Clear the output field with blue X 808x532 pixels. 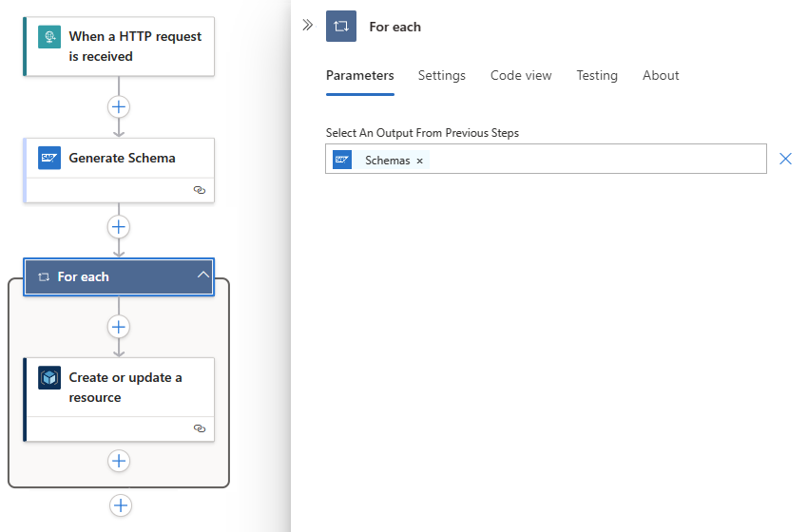(x=785, y=159)
